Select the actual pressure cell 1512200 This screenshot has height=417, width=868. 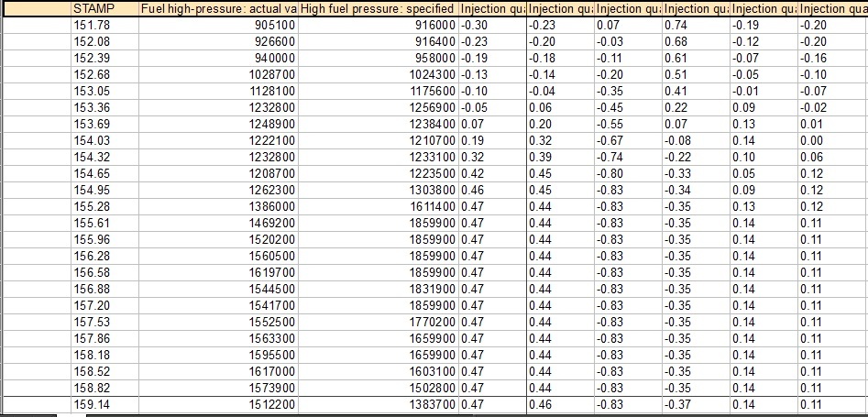(218, 404)
